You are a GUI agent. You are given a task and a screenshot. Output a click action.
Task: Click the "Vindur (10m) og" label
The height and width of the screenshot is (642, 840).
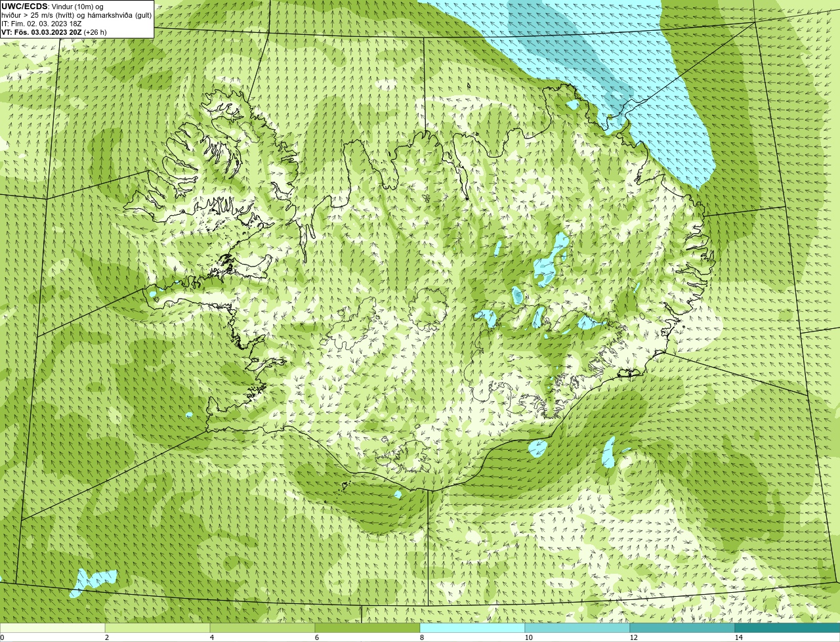tap(77, 7)
